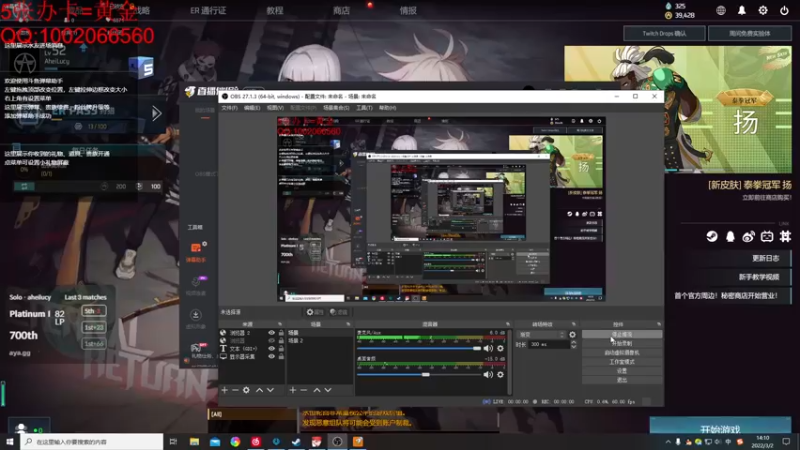The image size is (800, 450).
Task: Click the game's power exit icon
Action: (x=784, y=10)
